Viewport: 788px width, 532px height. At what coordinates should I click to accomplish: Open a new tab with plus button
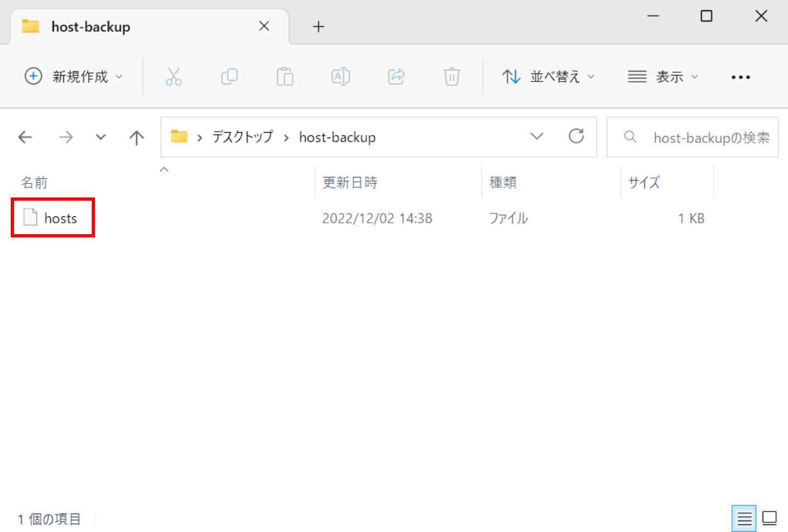[x=318, y=26]
